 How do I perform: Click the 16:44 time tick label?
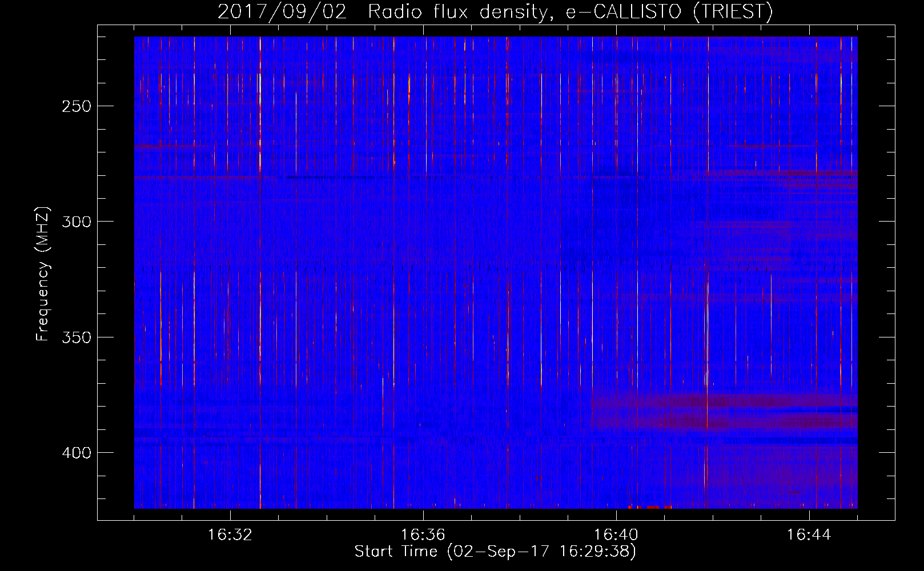pos(809,535)
